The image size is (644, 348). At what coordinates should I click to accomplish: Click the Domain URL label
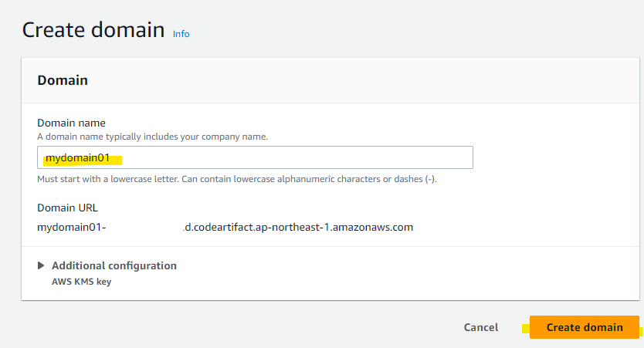tap(67, 208)
